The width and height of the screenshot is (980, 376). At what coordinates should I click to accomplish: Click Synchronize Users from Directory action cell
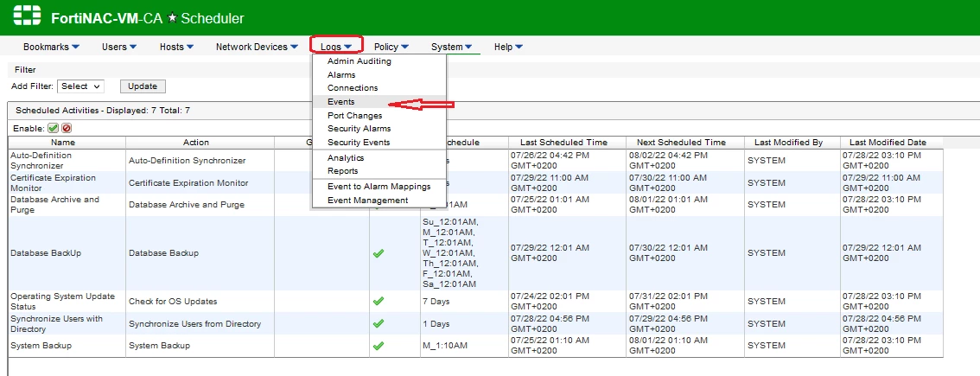point(200,323)
